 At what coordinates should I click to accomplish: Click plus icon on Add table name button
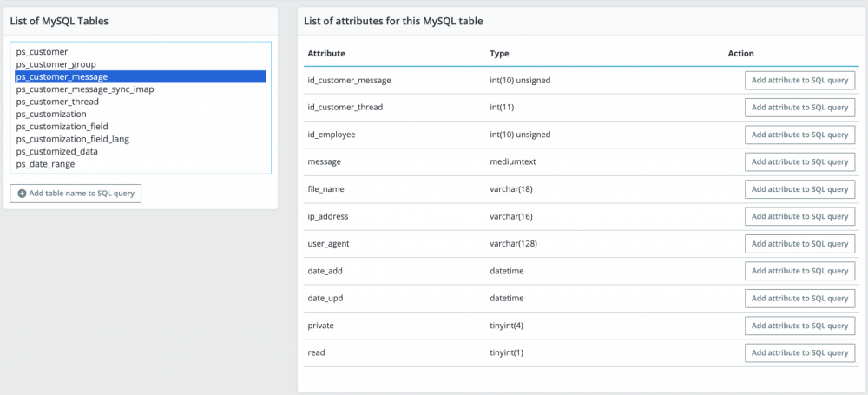point(22,193)
